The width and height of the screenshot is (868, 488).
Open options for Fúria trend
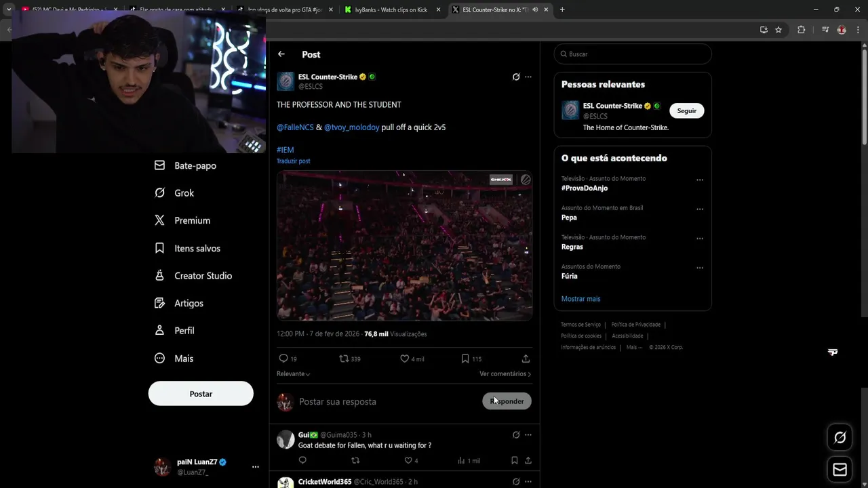[700, 268]
